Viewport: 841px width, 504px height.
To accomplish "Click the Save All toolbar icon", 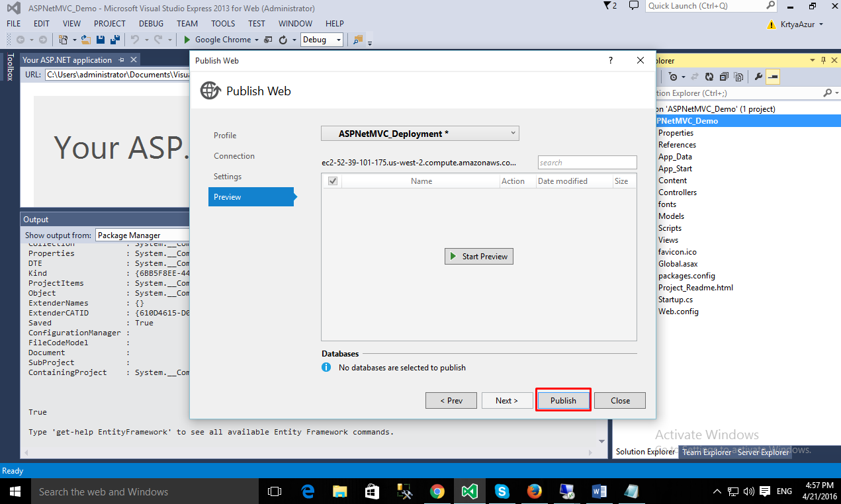I will tap(115, 40).
